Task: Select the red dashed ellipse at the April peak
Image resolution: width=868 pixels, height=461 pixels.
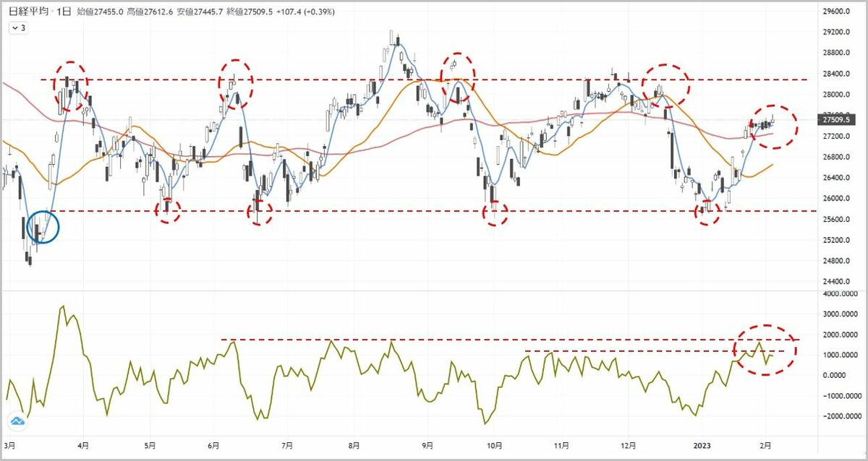Action: tap(71, 84)
